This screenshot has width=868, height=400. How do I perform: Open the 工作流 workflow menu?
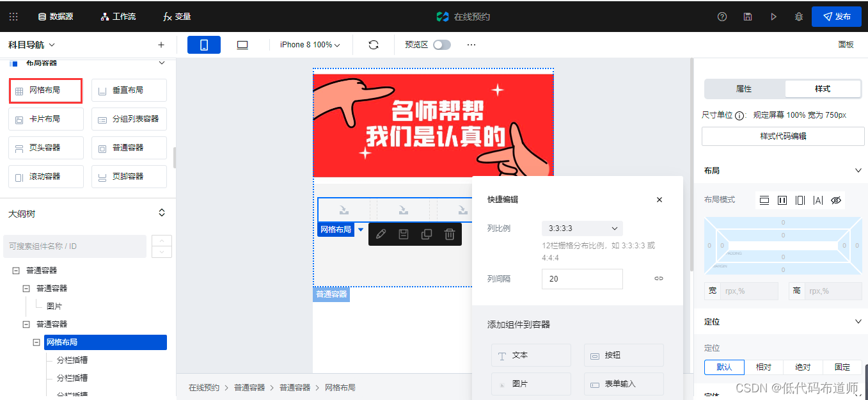point(118,17)
